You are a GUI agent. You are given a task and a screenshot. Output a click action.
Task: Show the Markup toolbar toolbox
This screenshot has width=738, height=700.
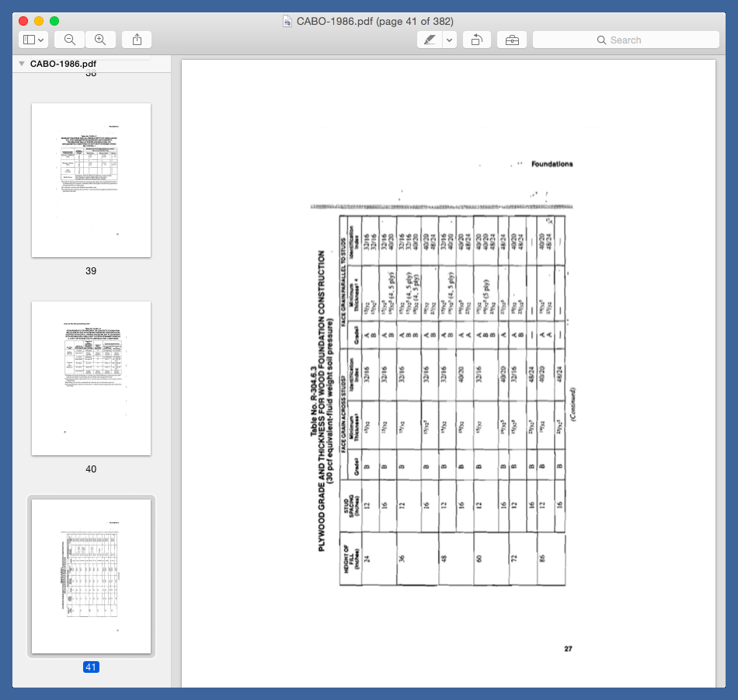(x=512, y=40)
